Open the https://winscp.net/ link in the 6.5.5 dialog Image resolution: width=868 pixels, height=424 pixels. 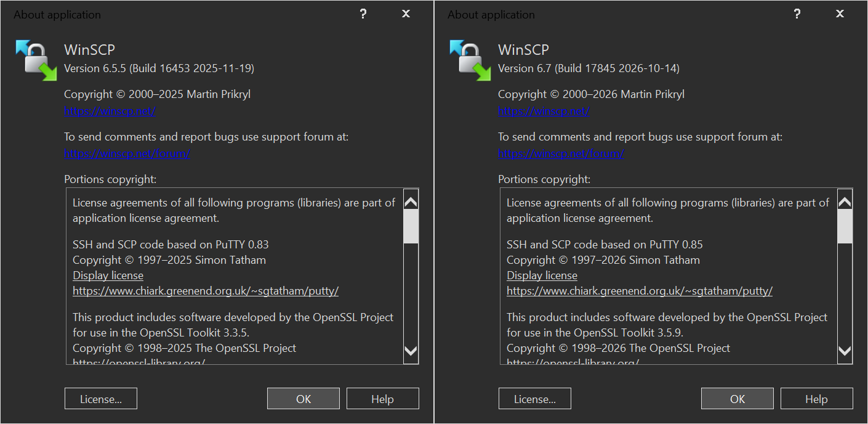[x=110, y=111]
